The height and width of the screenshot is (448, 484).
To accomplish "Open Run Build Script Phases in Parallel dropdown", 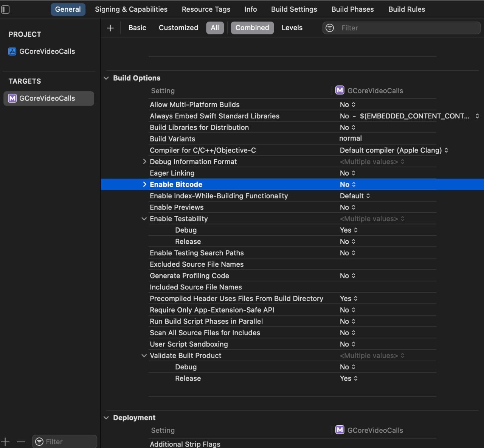I will [x=347, y=321].
